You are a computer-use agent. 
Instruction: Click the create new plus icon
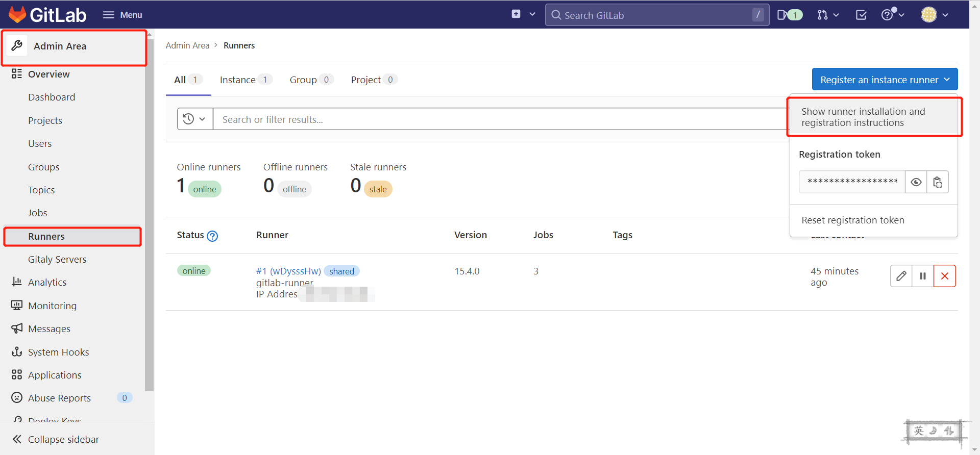pos(516,14)
